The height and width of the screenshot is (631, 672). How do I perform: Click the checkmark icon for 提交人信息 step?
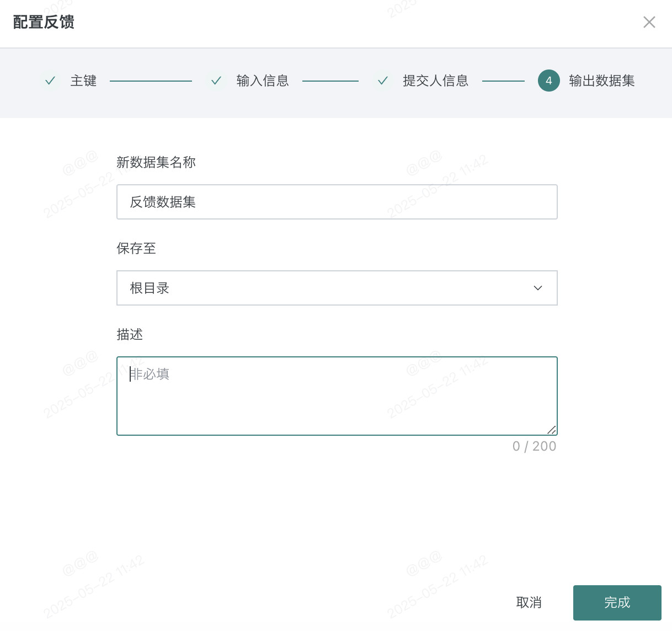(x=382, y=81)
